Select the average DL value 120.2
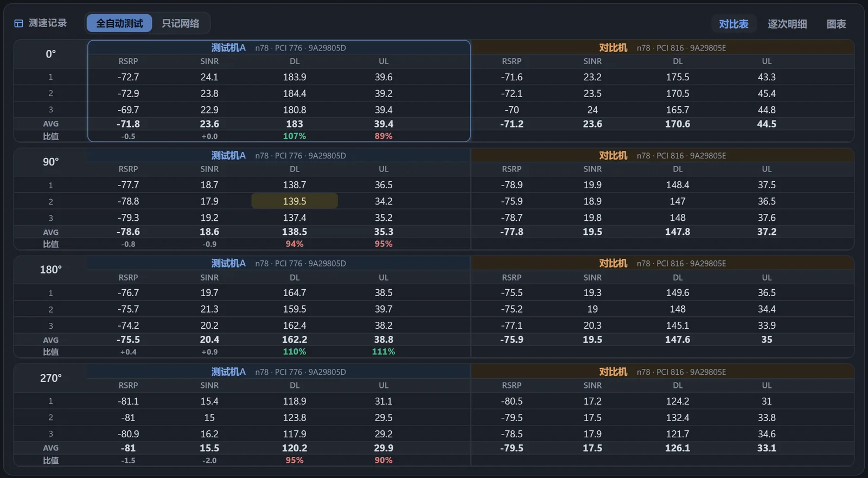The height and width of the screenshot is (478, 868). 295,448
